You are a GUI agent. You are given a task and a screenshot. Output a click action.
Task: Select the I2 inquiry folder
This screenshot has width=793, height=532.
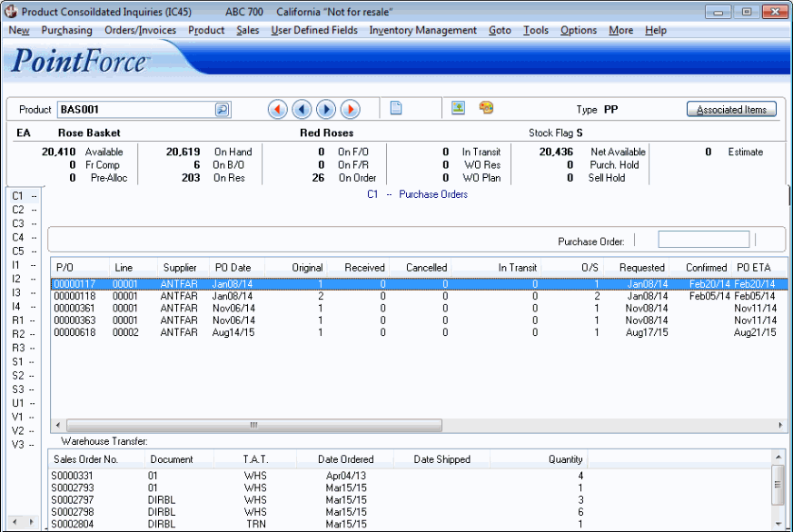coord(24,279)
